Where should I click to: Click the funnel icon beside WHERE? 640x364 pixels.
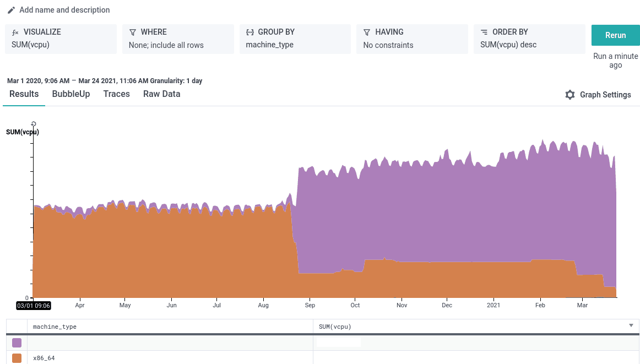[x=132, y=32]
